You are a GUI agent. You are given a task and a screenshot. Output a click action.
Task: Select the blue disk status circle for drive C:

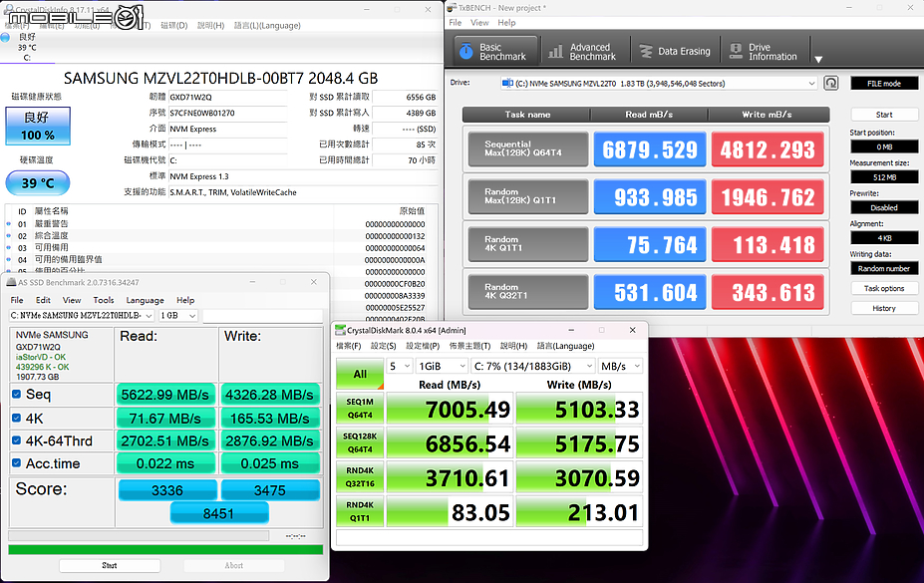(x=5, y=37)
